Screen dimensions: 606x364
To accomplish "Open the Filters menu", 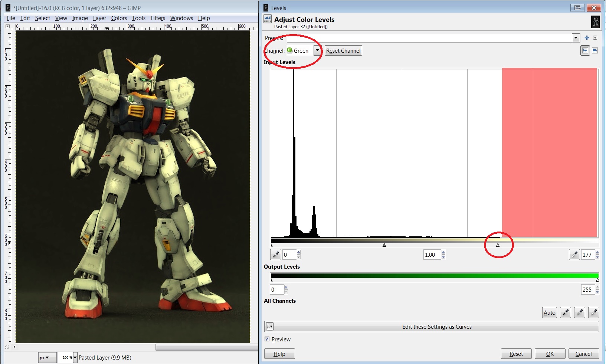I will point(158,18).
